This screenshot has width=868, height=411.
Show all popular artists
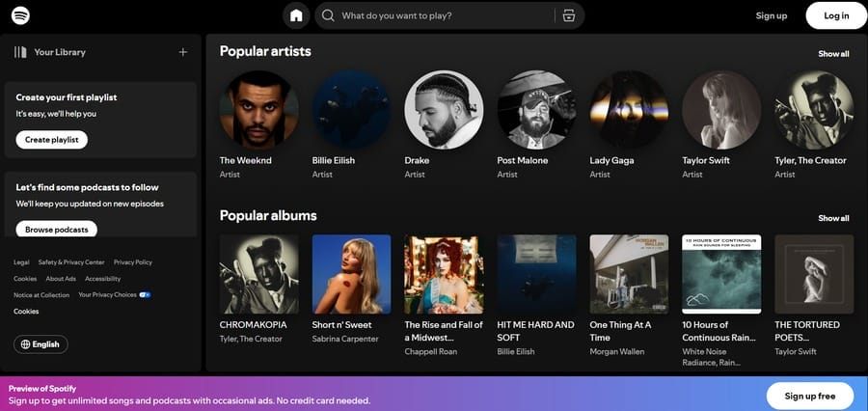point(833,54)
